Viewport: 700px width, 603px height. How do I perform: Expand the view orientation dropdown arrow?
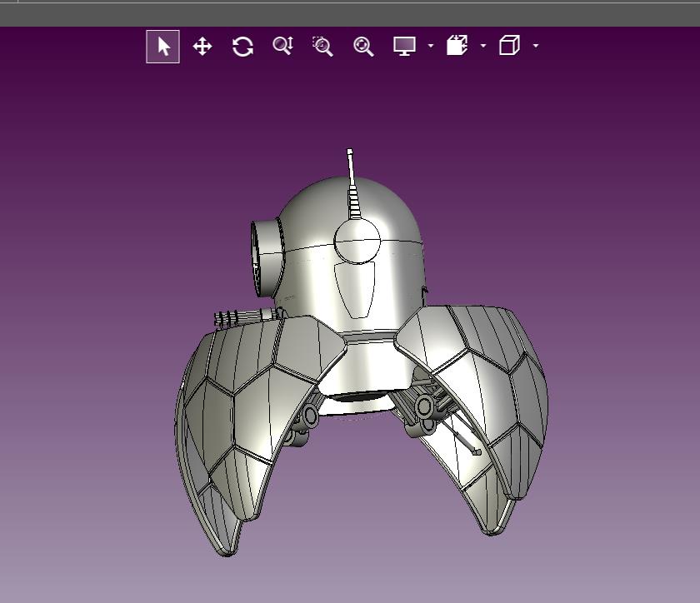536,46
